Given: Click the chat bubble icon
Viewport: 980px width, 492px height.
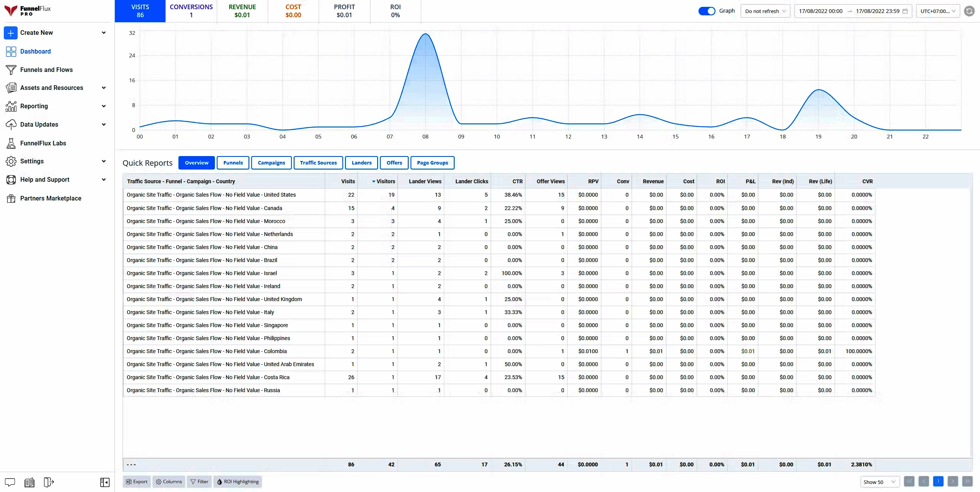Looking at the screenshot, I should [x=10, y=482].
